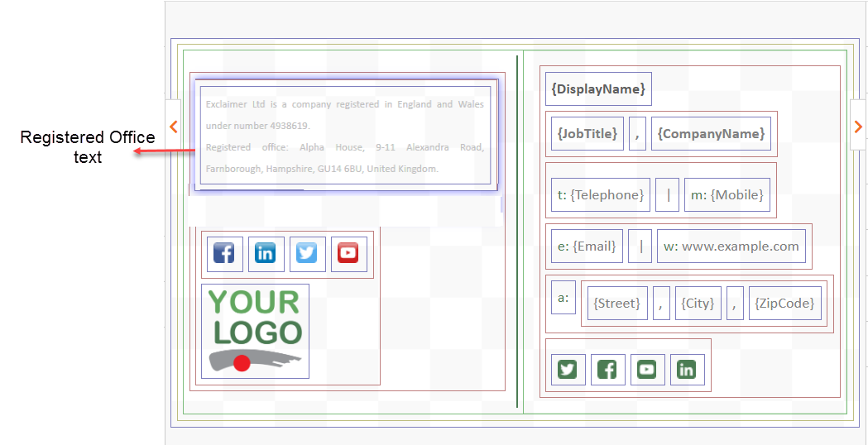The image size is (868, 445).
Task: Select the {CompanyName} placeholder
Action: (711, 133)
